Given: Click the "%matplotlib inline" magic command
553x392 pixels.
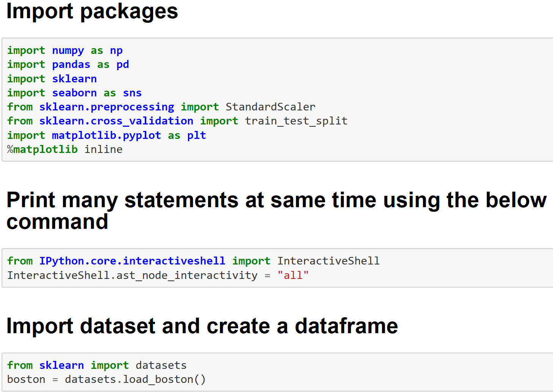Looking at the screenshot, I should tap(65, 150).
